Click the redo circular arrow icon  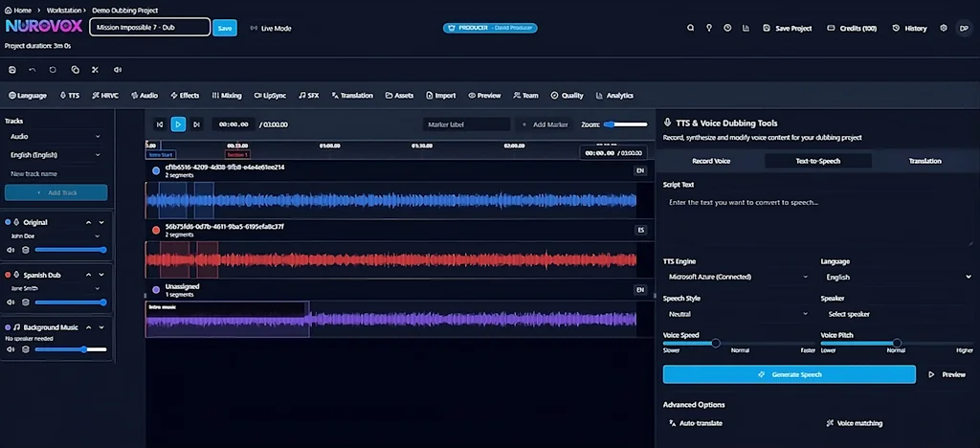click(54, 70)
